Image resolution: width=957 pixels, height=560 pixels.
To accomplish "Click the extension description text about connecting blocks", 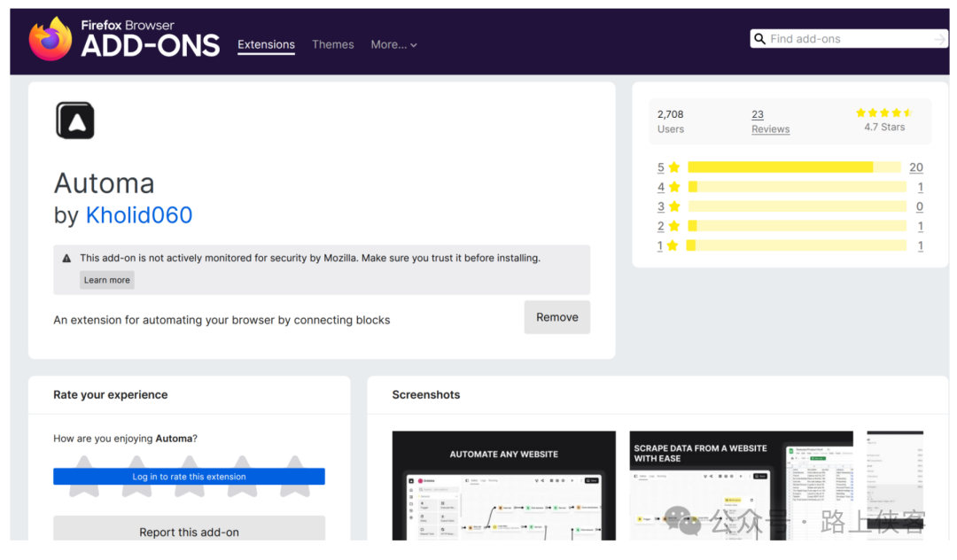I will (222, 320).
